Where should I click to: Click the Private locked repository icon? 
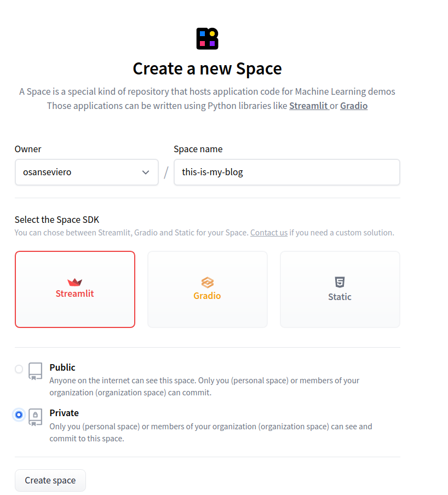coord(36,417)
